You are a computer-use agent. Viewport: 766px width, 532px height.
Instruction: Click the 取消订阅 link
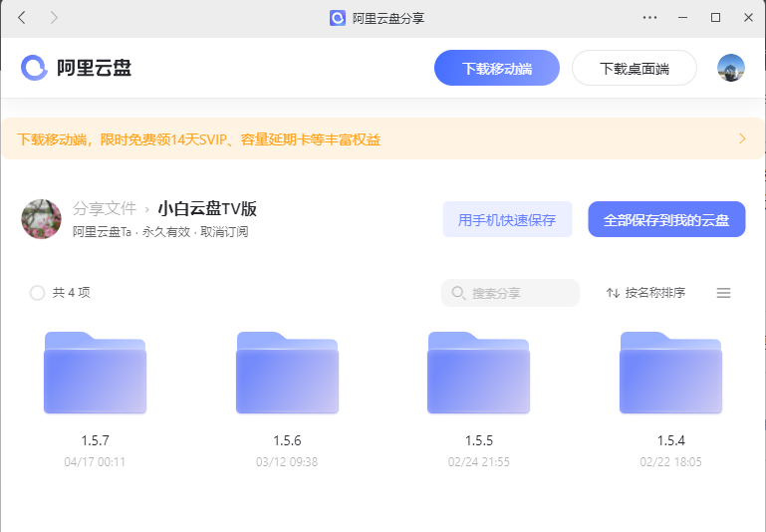click(x=224, y=231)
